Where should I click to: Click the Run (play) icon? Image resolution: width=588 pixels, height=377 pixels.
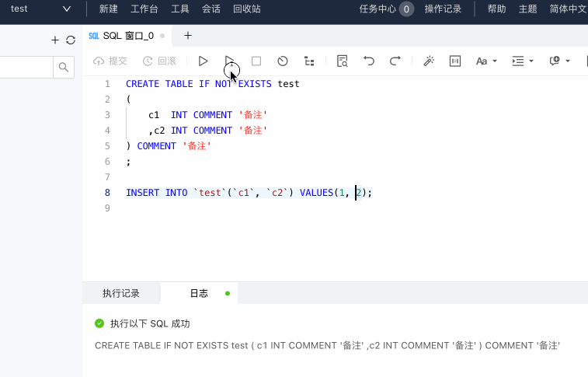203,61
